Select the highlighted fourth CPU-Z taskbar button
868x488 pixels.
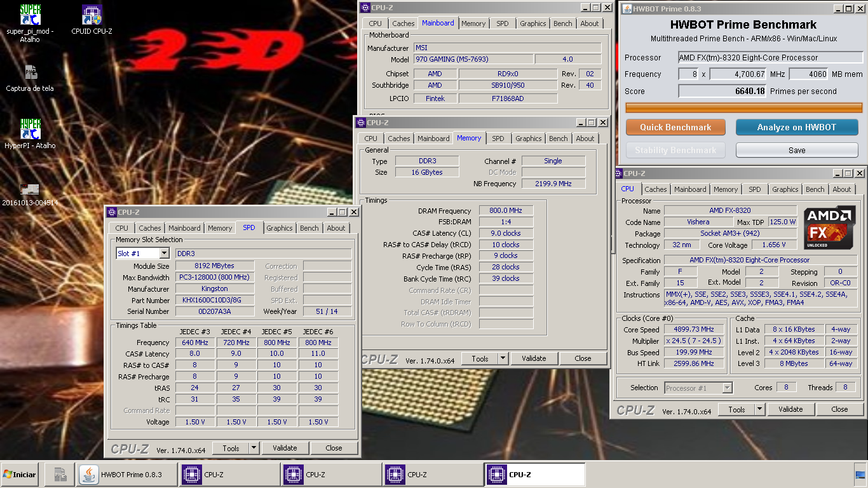(534, 475)
